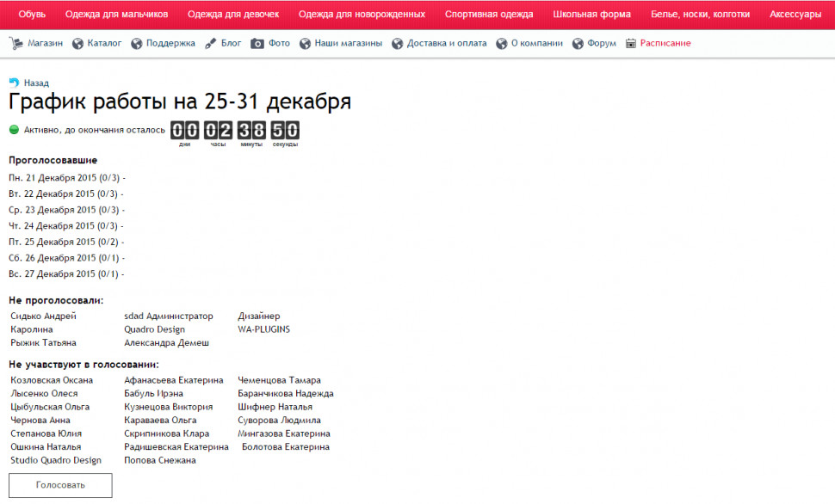Click the Studio Quadro Design entry
Screen dimensions: 835x504
(56, 460)
